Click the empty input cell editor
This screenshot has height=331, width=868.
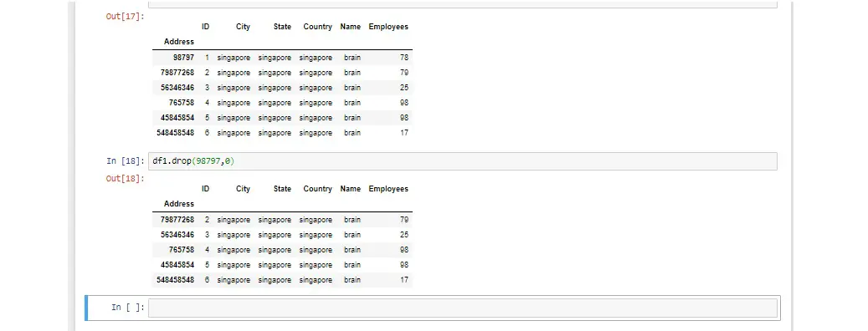pyautogui.click(x=462, y=308)
